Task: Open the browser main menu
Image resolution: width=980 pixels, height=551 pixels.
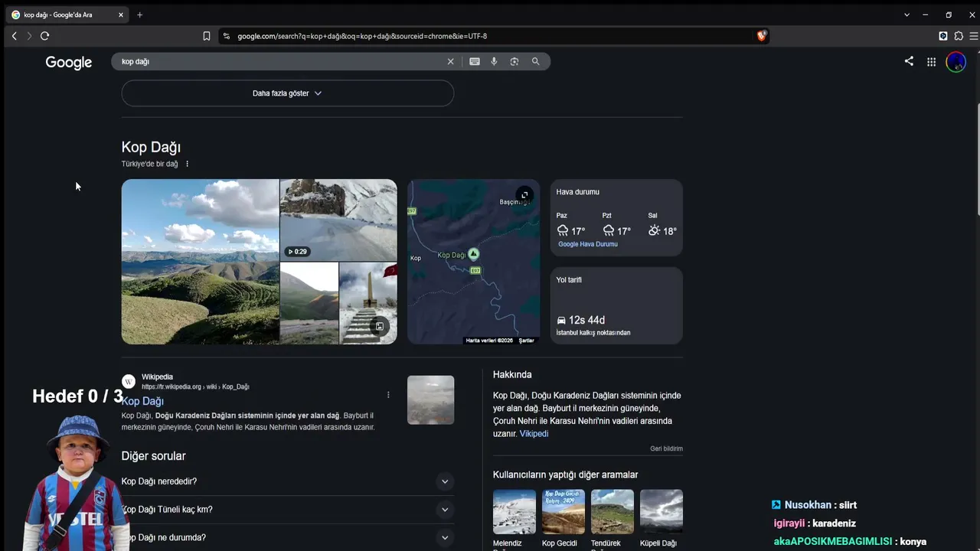Action: tap(974, 36)
